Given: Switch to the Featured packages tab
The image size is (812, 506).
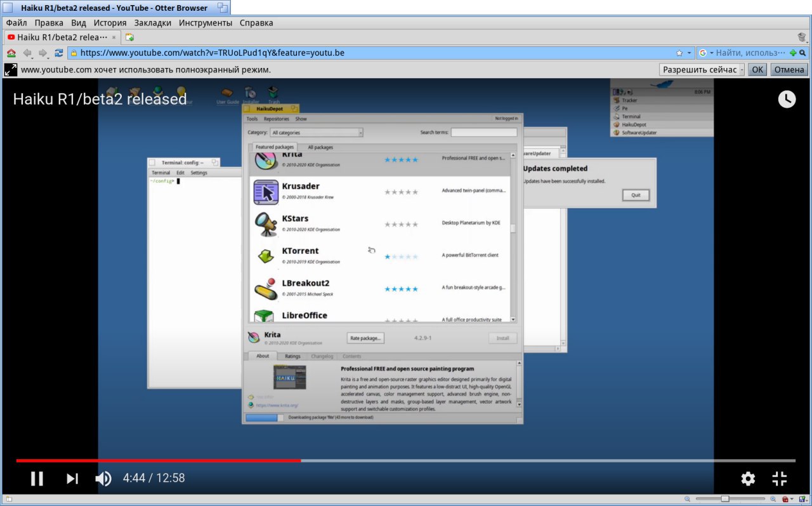Looking at the screenshot, I should [x=275, y=147].
